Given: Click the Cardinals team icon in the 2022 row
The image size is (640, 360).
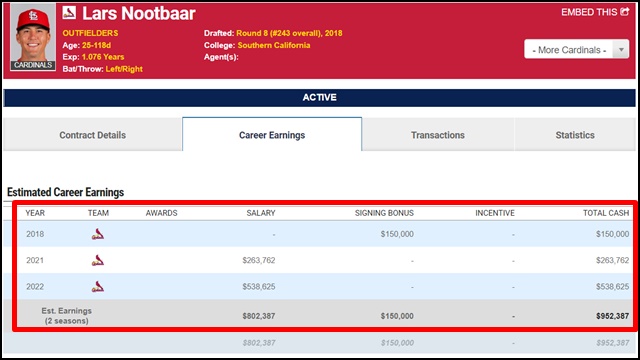Looking at the screenshot, I should [98, 287].
